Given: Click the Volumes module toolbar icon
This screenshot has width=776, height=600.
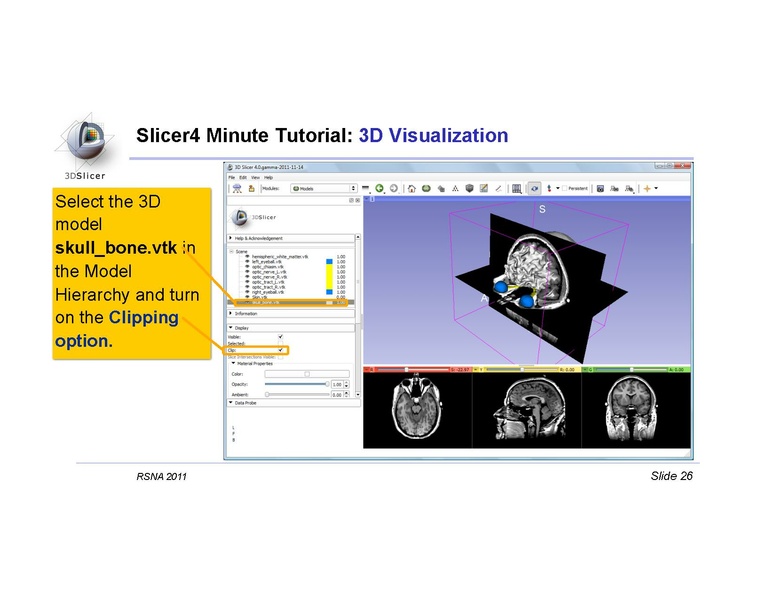Looking at the screenshot, I should 441,189.
